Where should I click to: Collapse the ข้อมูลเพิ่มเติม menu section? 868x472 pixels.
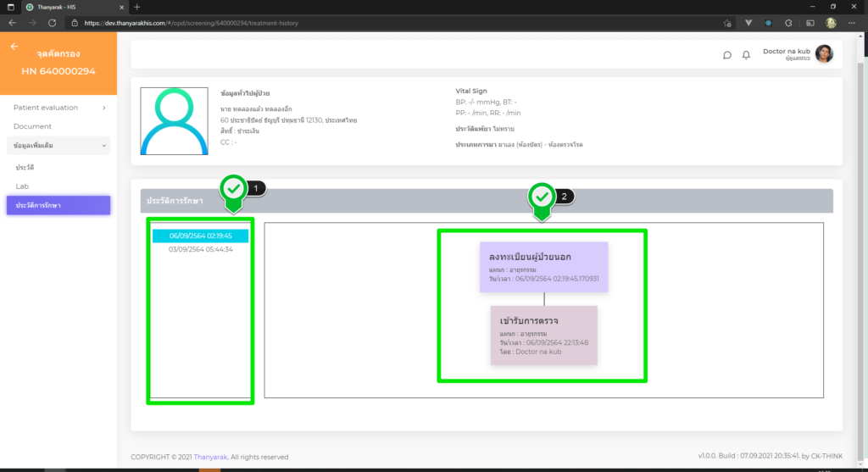pyautogui.click(x=58, y=146)
